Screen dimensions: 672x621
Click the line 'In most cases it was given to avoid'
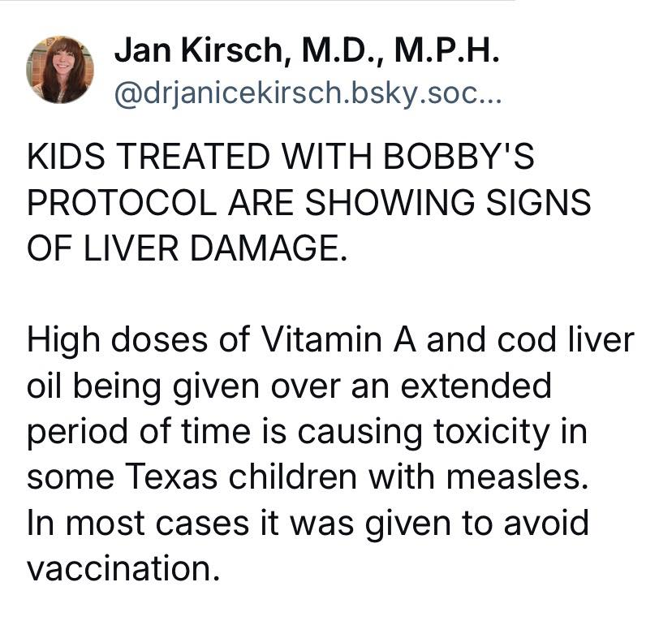point(308,524)
